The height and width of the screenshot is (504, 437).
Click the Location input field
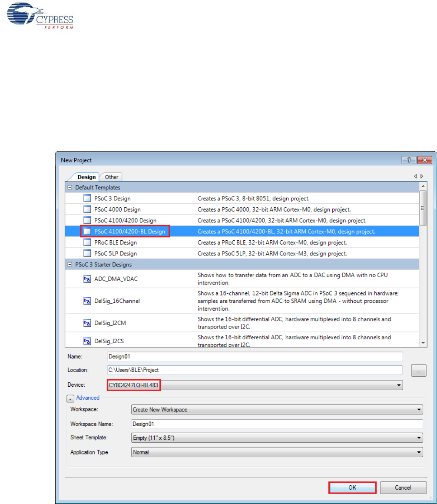(x=255, y=370)
